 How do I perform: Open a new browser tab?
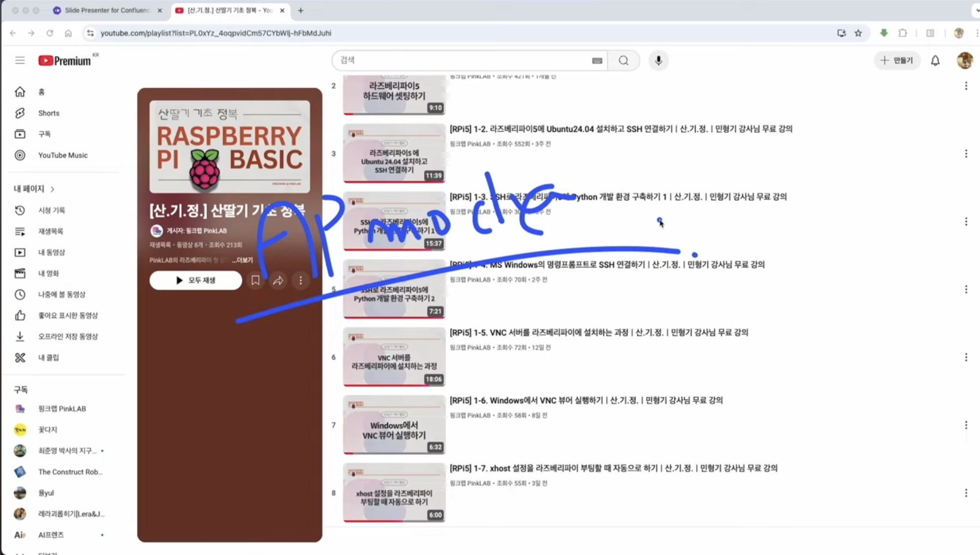[x=300, y=10]
